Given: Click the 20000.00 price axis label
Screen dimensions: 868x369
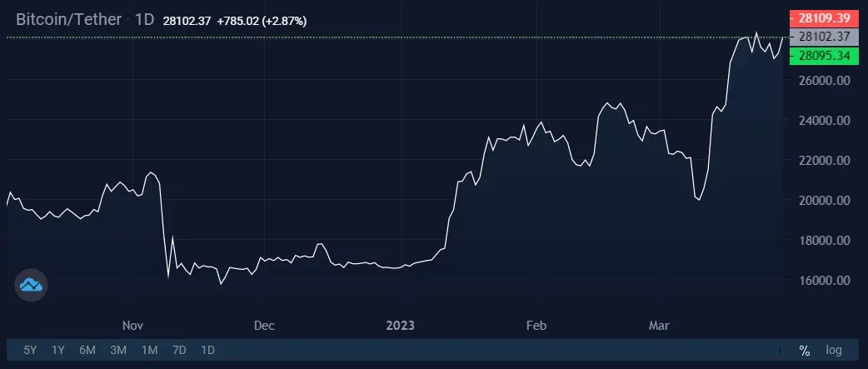Looking at the screenshot, I should pos(824,200).
